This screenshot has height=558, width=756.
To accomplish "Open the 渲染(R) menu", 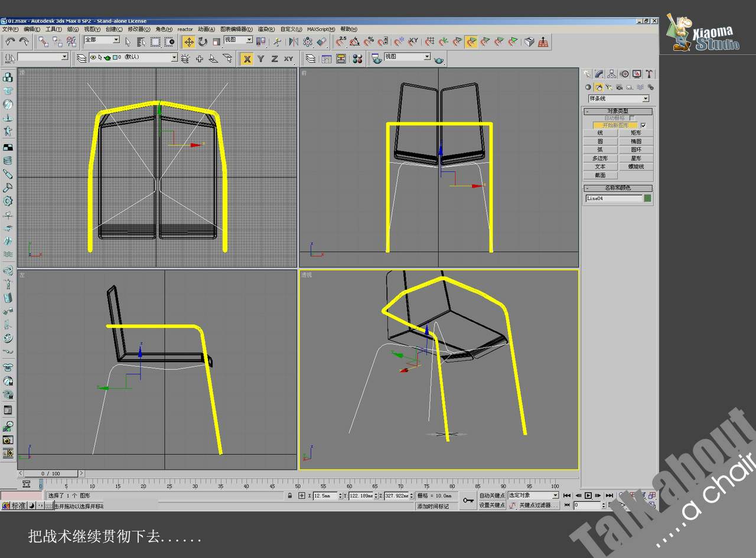I will [266, 29].
